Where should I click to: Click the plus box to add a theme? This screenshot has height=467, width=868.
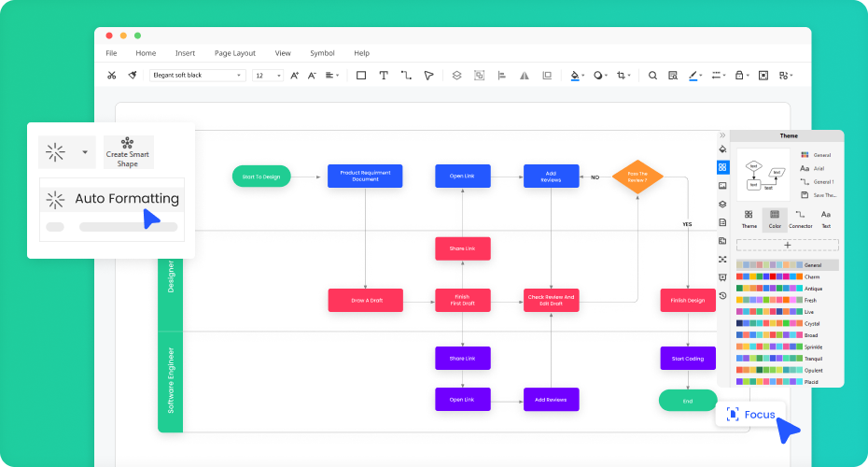pyautogui.click(x=787, y=245)
